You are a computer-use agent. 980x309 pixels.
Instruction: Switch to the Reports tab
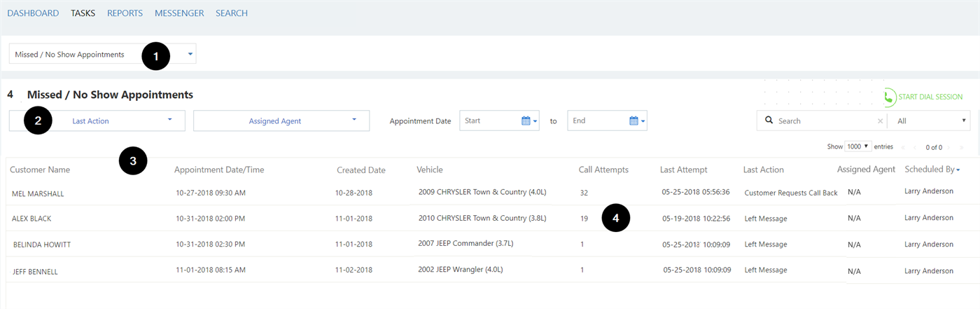[125, 13]
